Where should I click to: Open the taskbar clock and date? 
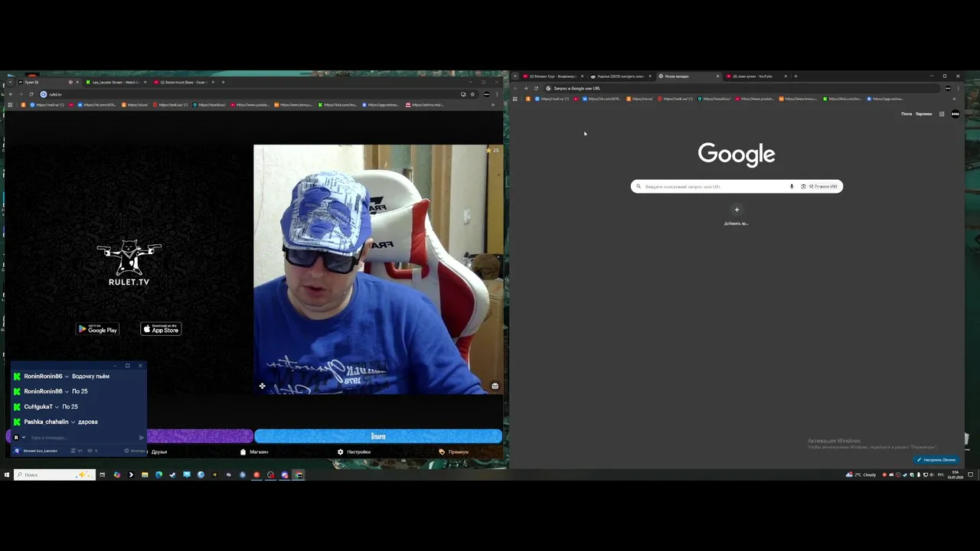pyautogui.click(x=955, y=474)
